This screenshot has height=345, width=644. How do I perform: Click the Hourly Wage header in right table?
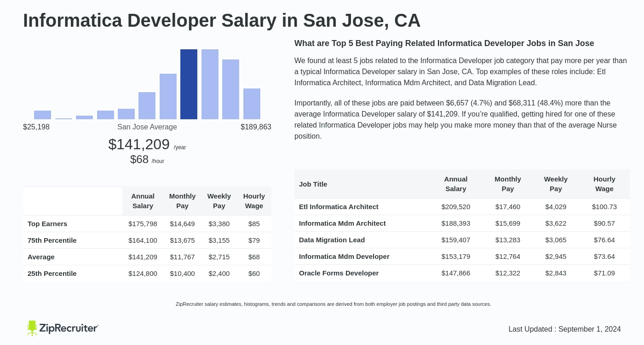click(604, 184)
